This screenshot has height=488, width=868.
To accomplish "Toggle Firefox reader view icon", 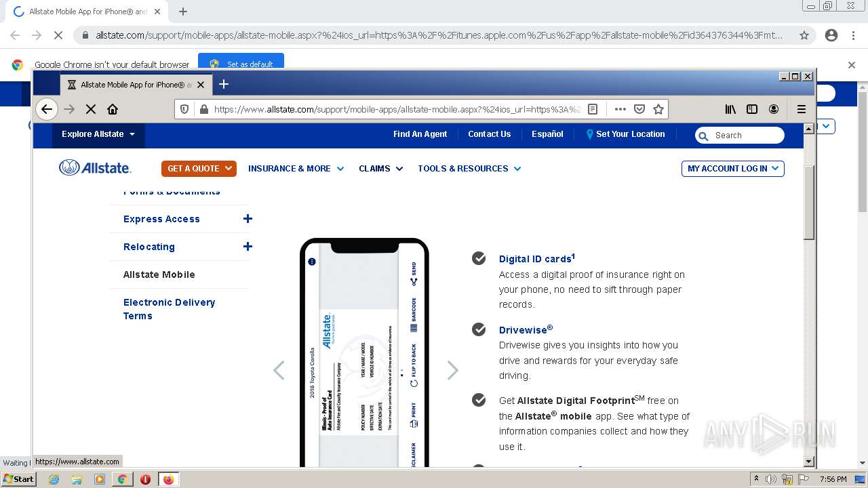I will point(593,109).
